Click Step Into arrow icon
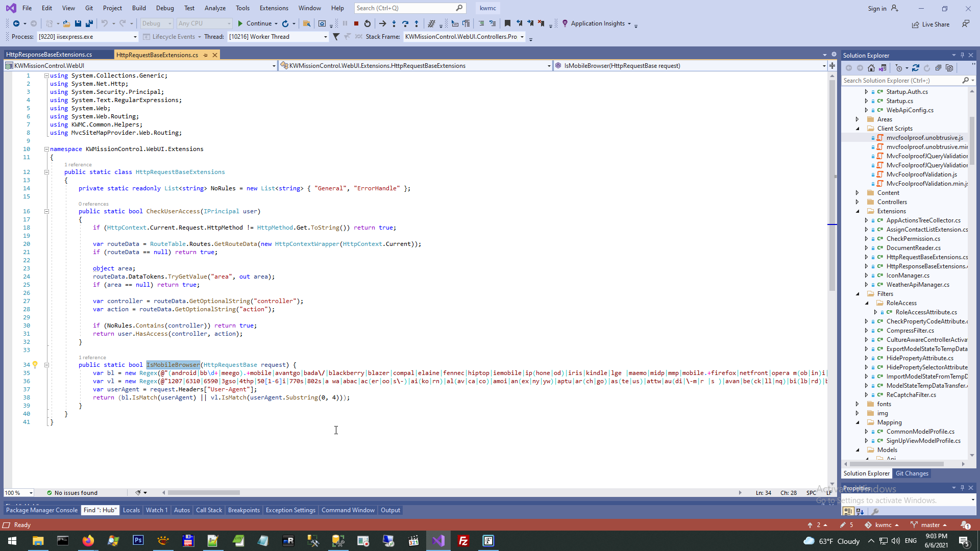 click(x=394, y=23)
